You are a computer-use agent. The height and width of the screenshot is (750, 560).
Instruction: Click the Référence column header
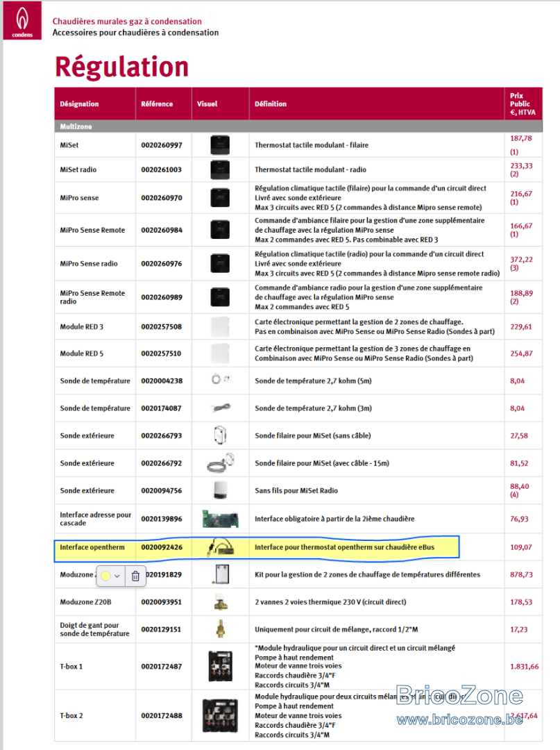pos(157,103)
